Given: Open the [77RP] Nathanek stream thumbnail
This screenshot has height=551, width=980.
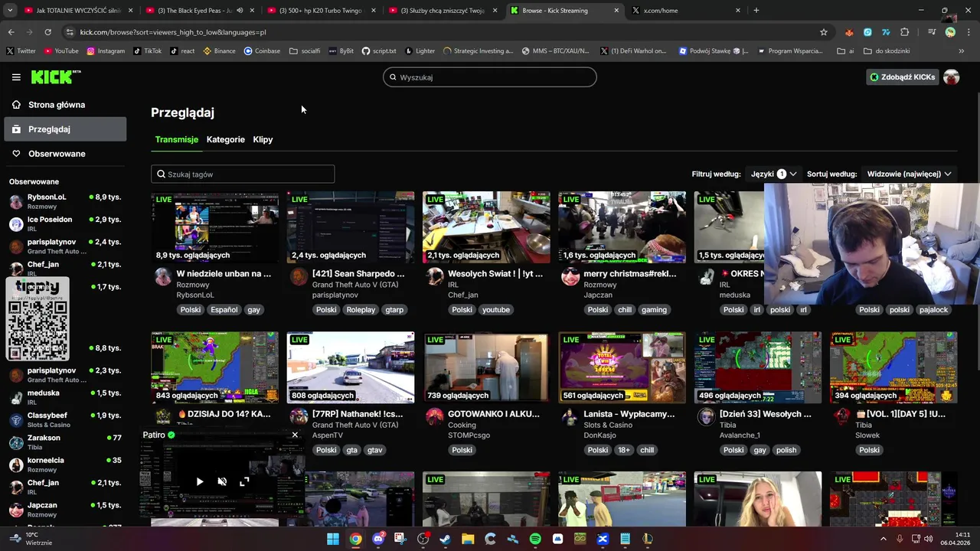Looking at the screenshot, I should (x=351, y=367).
